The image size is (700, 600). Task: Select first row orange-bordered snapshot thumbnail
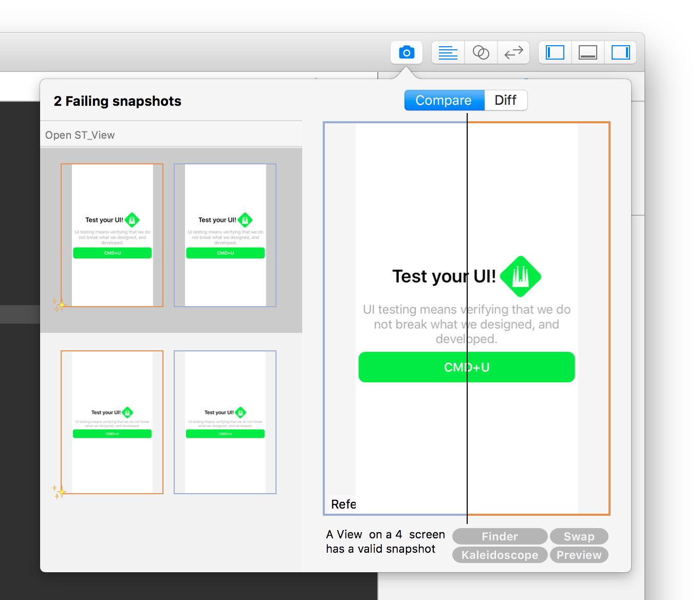pyautogui.click(x=112, y=235)
